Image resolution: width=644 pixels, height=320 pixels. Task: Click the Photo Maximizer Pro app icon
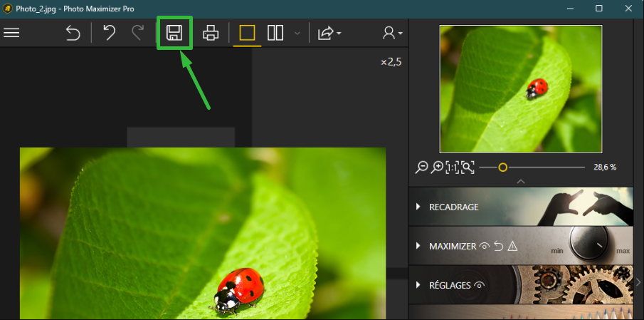[7, 9]
